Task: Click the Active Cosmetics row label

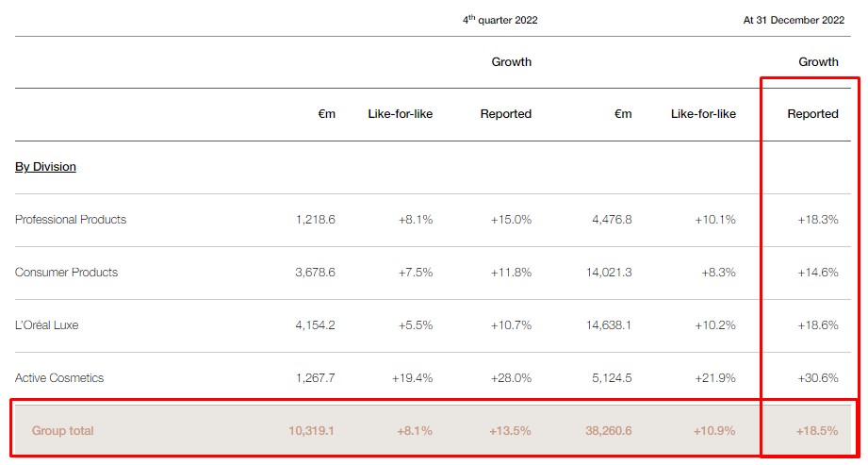Action: 59,378
